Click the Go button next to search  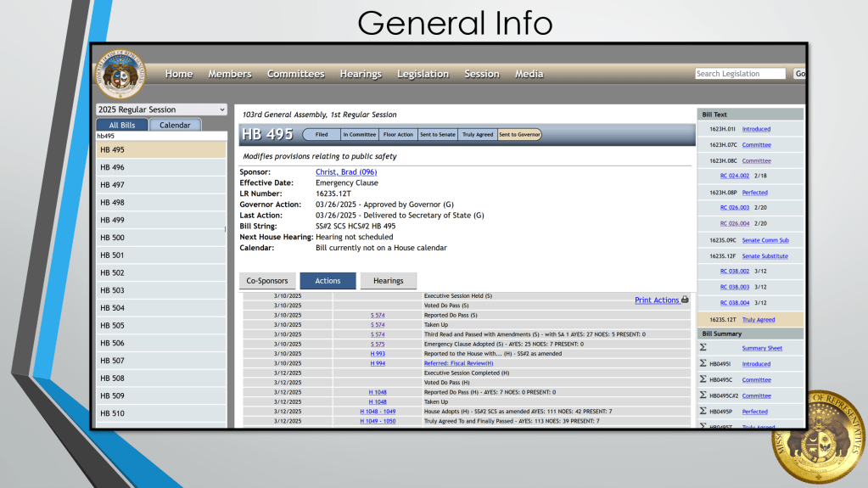[x=799, y=74]
